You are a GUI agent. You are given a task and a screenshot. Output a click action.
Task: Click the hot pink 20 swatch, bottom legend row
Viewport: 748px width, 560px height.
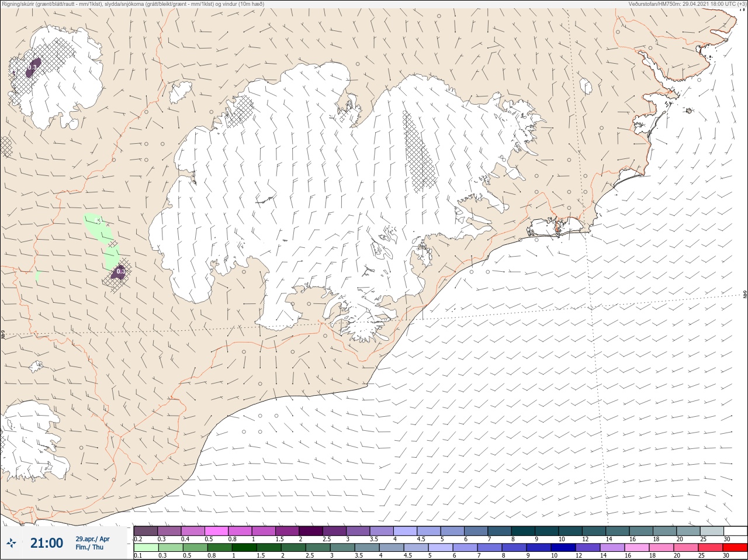pyautogui.click(x=686, y=548)
